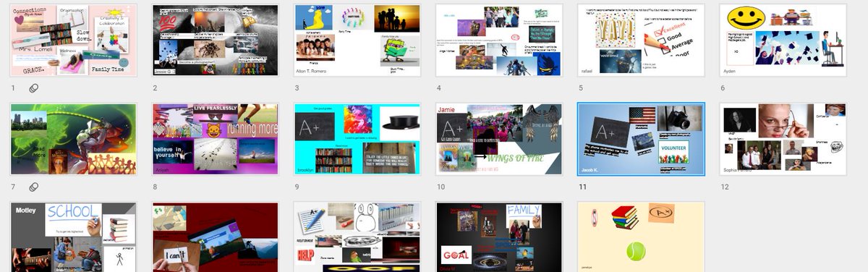Click slide number label 3

(x=297, y=88)
